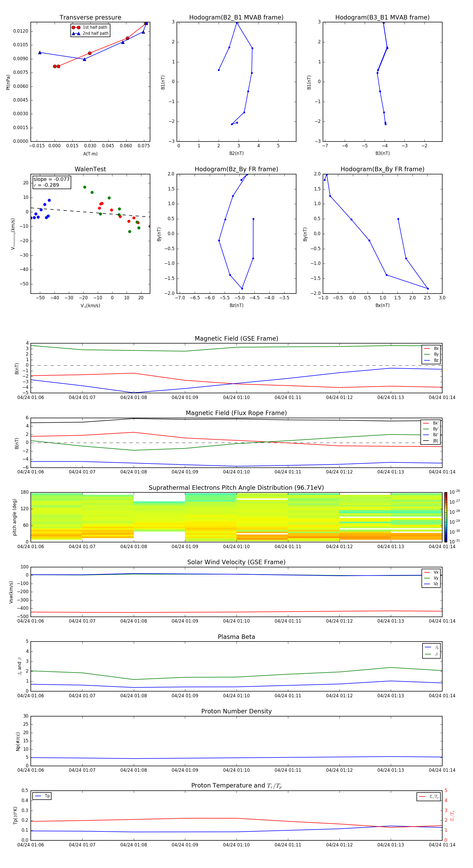Screen dimensions: 473x868
Task: Click the red Te/Tp right-axis label
Action: point(453,816)
